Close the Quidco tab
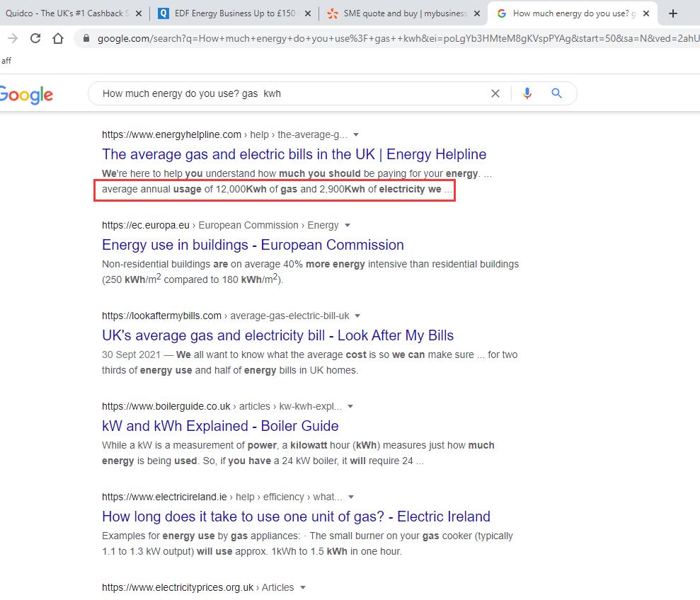Screen dimensions: 700x600 (x=139, y=13)
